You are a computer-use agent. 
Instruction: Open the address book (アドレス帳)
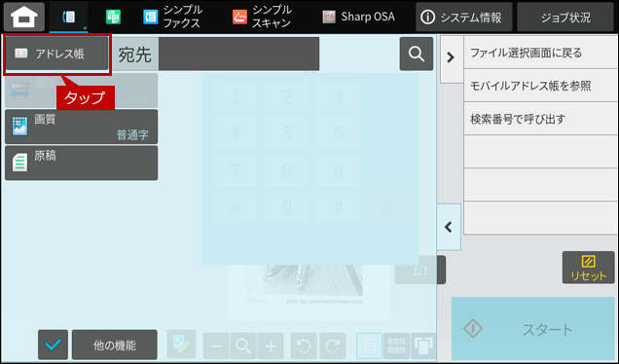56,54
